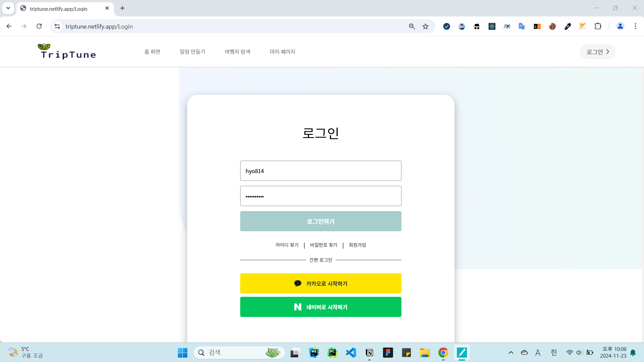Bookmark this page with the star icon
The height and width of the screenshot is (362, 644).
(x=425, y=27)
